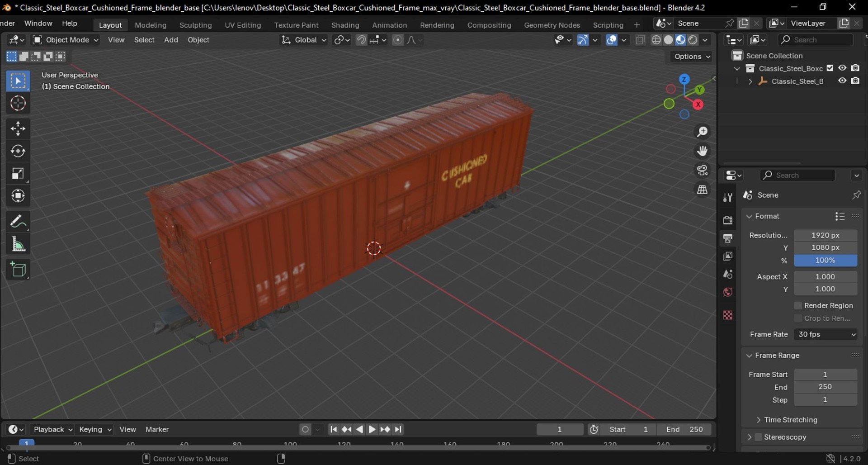Select the Cursor tool in toolbar
Screen dimensions: 868x465
click(x=18, y=104)
